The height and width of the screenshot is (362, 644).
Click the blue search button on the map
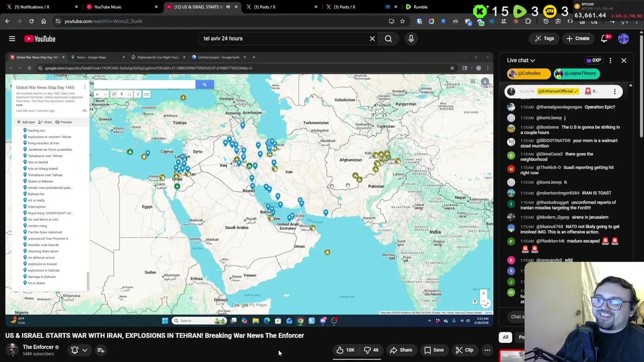204,84
